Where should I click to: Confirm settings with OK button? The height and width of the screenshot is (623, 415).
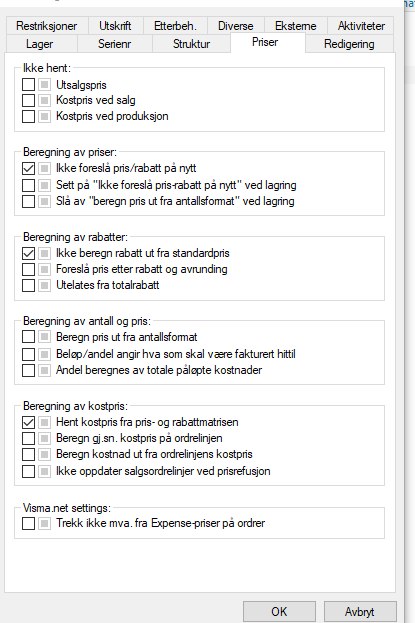click(279, 611)
